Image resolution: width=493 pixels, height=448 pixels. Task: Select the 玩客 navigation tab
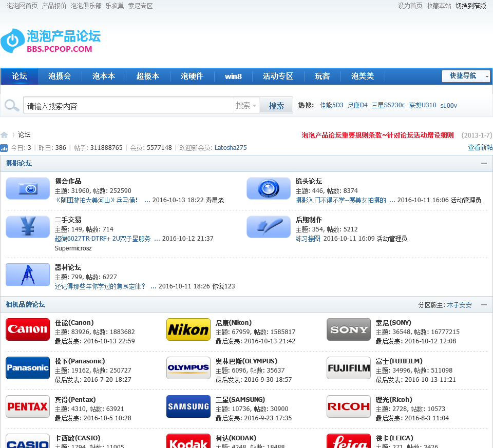coord(322,76)
